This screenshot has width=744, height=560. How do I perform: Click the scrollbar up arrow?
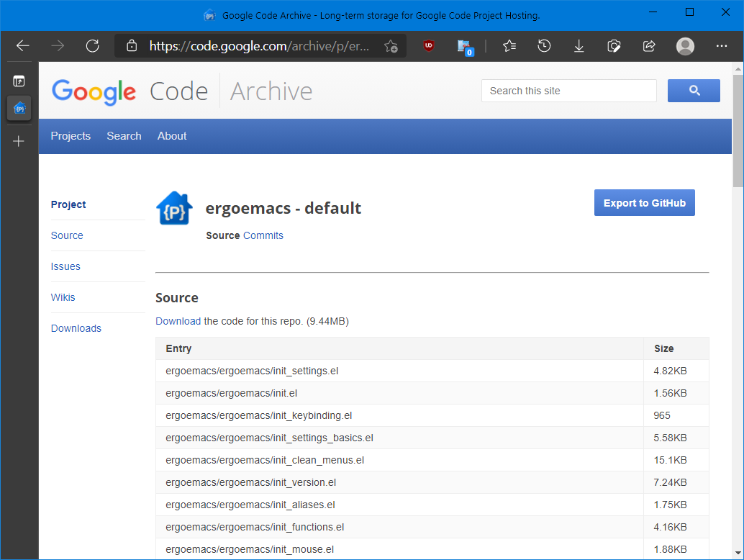coord(738,69)
